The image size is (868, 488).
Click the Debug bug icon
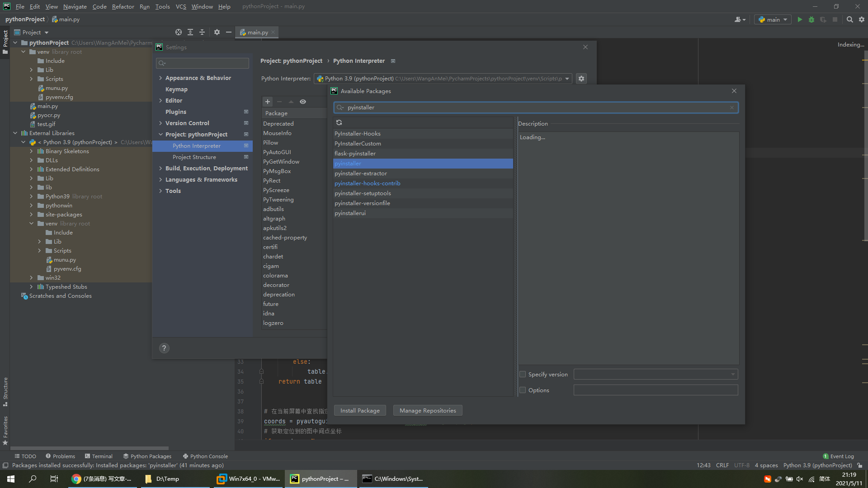click(811, 19)
